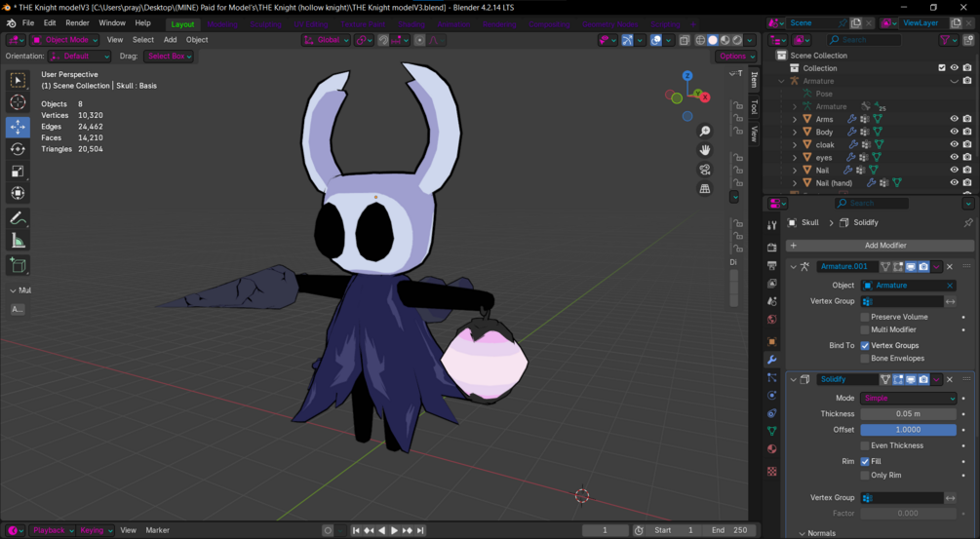Screen dimensions: 980x539
Task: Jump to the timeline end frame
Action: pyautogui.click(x=420, y=530)
